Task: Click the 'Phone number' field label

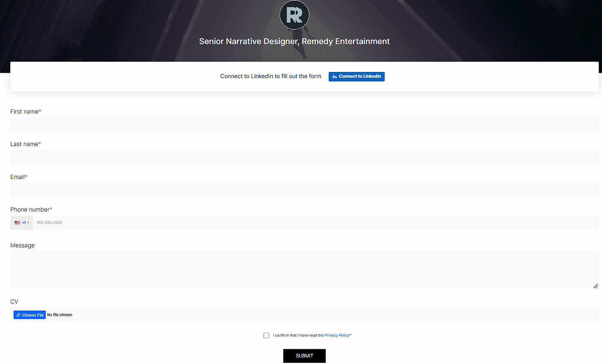Action: (30, 210)
